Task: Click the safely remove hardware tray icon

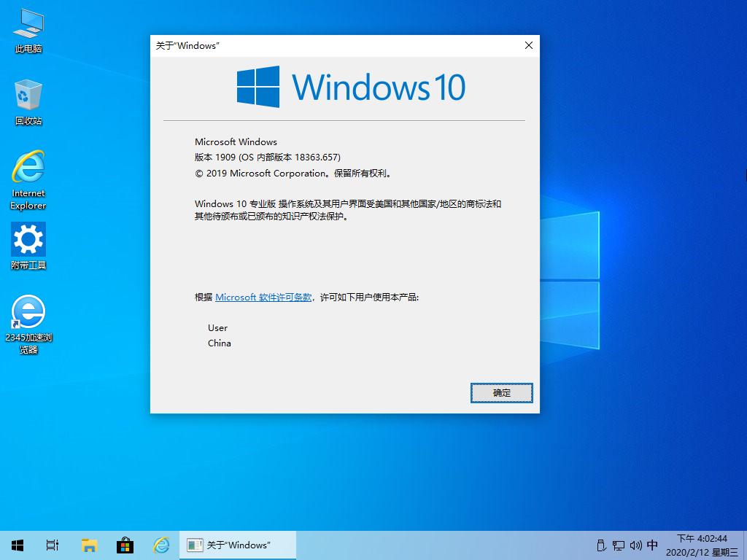Action: (601, 545)
